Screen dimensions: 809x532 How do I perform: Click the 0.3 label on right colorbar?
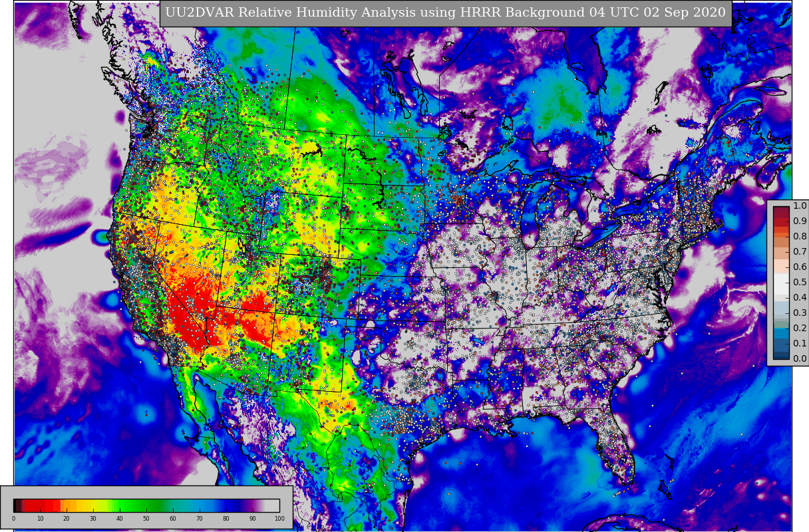800,313
